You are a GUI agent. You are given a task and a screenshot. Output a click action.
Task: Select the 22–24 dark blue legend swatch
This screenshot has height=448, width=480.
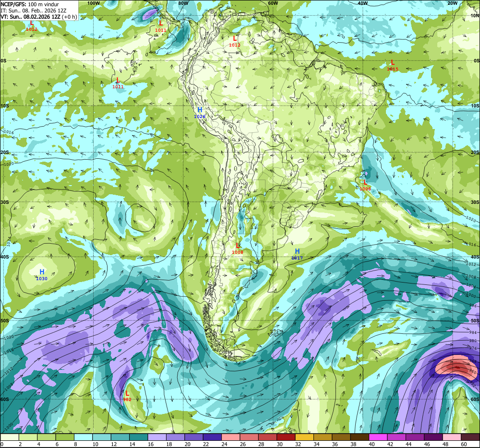point(213,437)
